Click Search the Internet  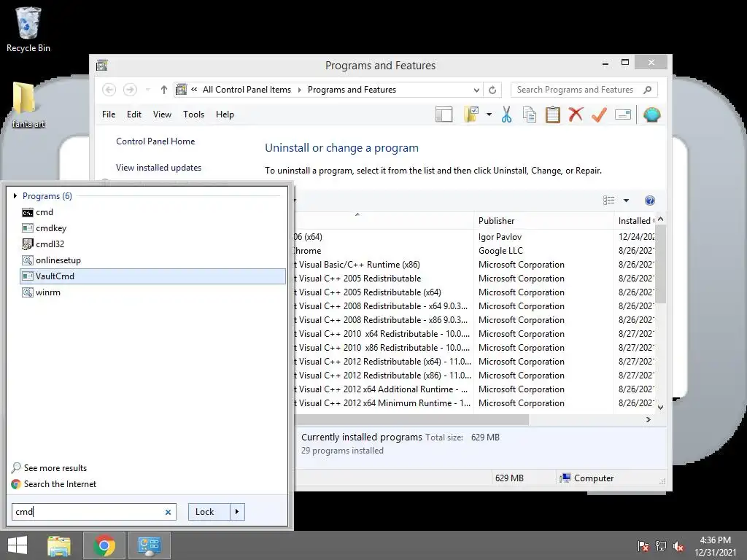pyautogui.click(x=54, y=484)
